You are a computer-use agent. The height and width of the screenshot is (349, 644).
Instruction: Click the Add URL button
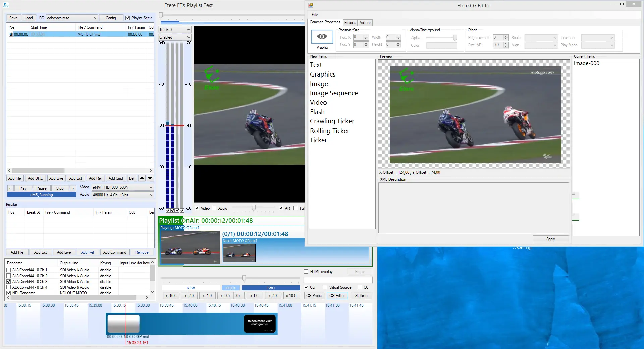[x=35, y=178]
